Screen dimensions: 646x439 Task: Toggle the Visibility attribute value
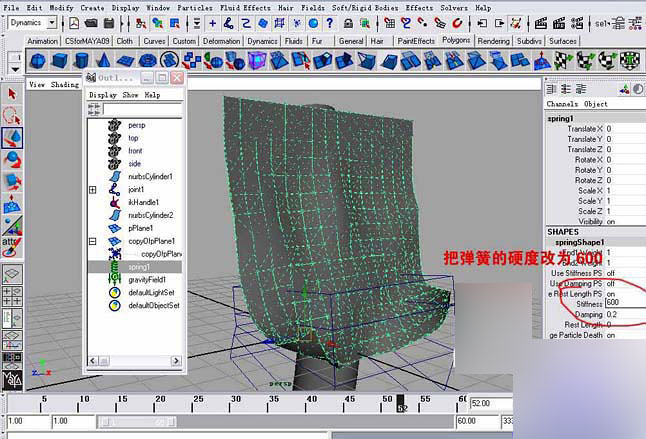tap(612, 221)
